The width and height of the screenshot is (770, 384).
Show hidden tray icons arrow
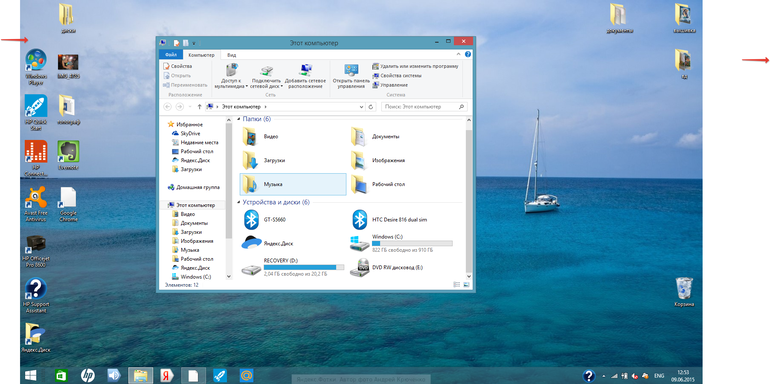(604, 376)
